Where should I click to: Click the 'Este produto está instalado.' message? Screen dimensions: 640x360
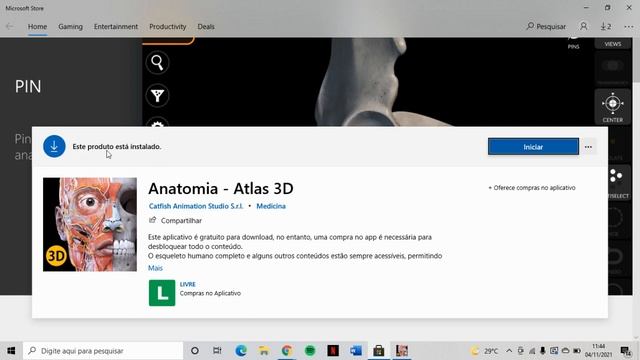pyautogui.click(x=117, y=147)
